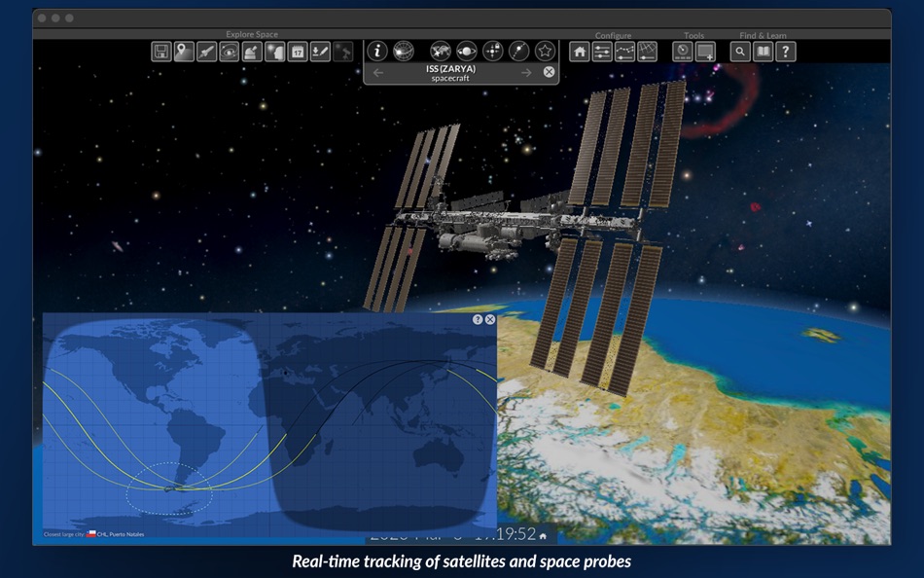Open the face silhouette eclipse icon
Screen dimensions: 924x578
[274, 52]
